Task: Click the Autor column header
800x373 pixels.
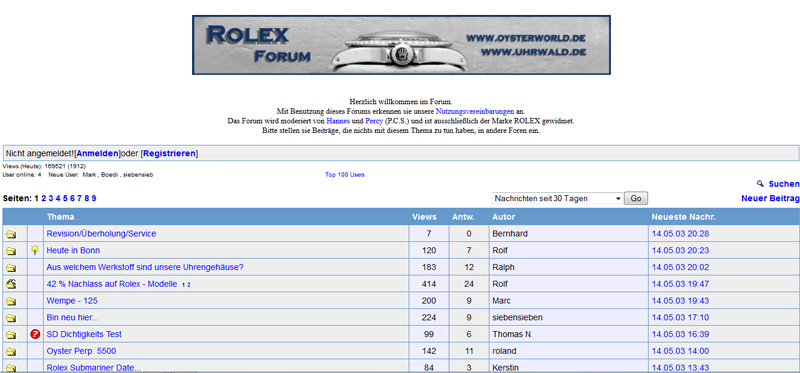Action: click(x=504, y=217)
